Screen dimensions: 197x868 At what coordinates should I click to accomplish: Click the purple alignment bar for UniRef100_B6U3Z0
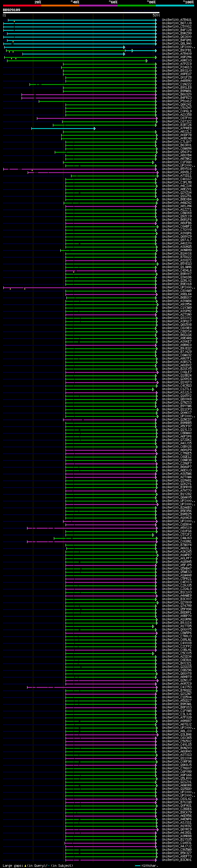tap(89, 94)
